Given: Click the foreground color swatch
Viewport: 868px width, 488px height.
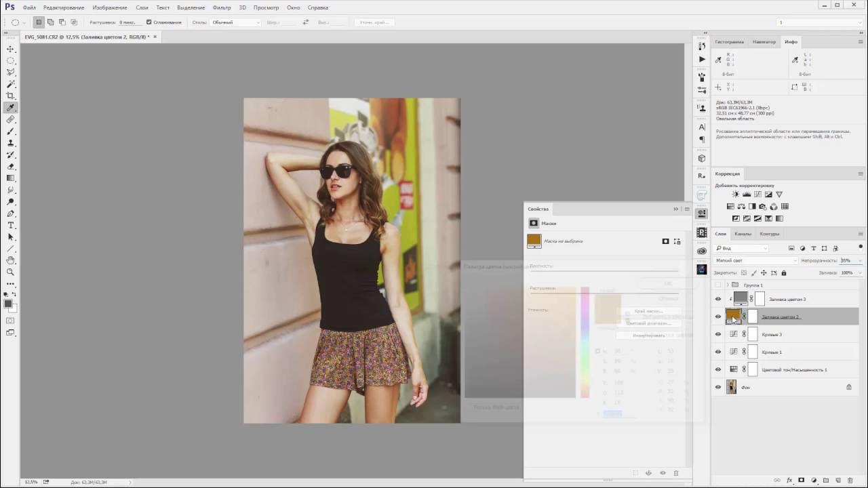Looking at the screenshot, I should click(x=8, y=304).
